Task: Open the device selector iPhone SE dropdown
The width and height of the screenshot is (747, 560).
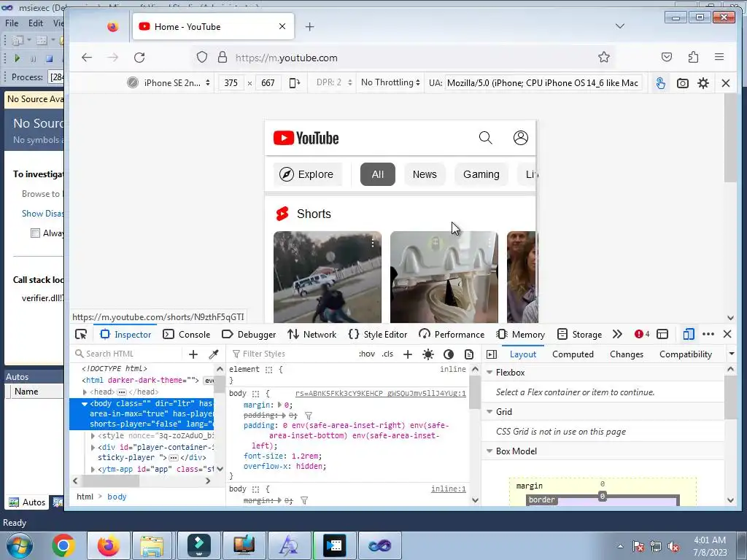Action: click(x=169, y=83)
